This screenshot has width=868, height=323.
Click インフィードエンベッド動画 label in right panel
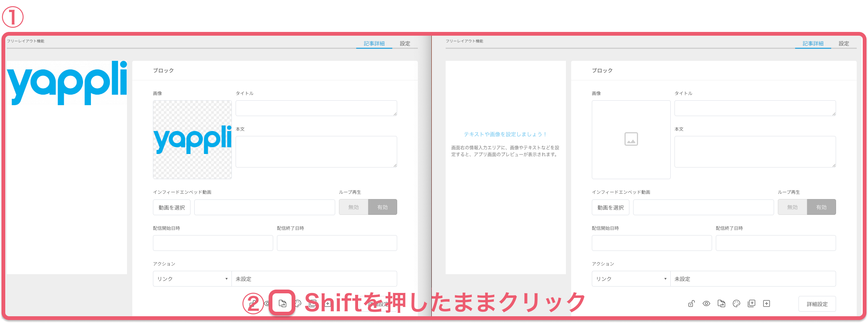pyautogui.click(x=621, y=192)
